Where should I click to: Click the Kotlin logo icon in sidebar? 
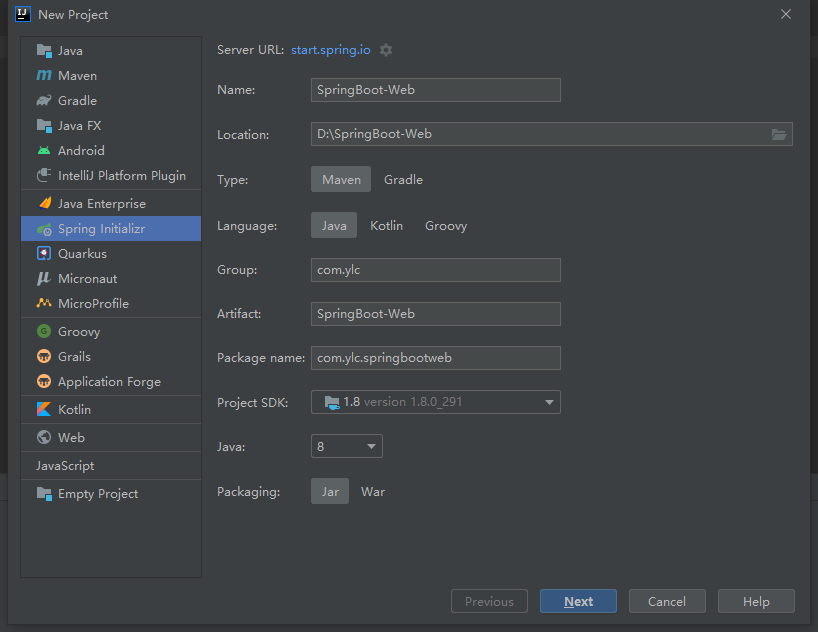coord(44,409)
